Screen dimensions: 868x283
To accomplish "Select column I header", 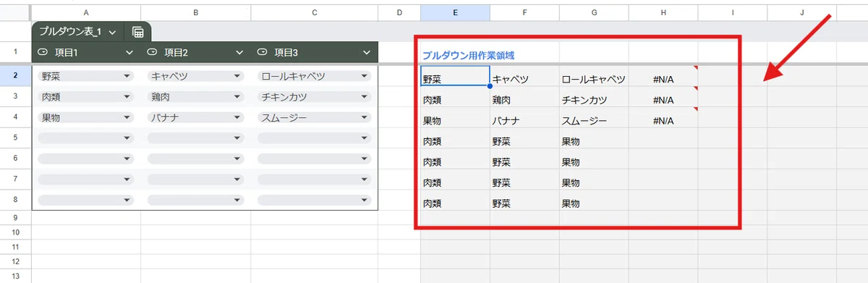I will point(733,13).
